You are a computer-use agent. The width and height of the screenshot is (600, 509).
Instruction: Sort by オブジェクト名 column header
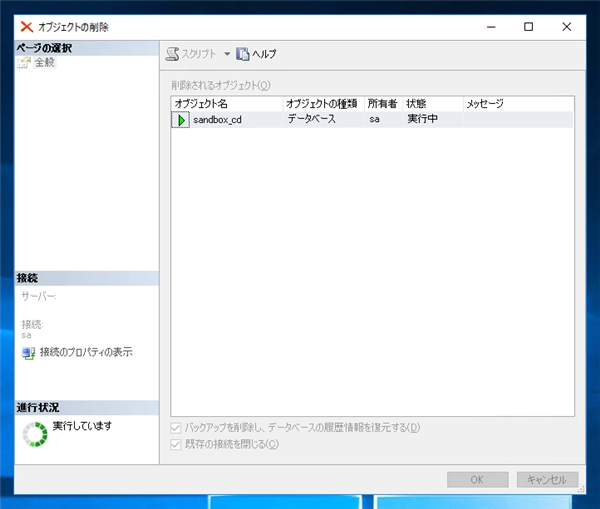227,104
